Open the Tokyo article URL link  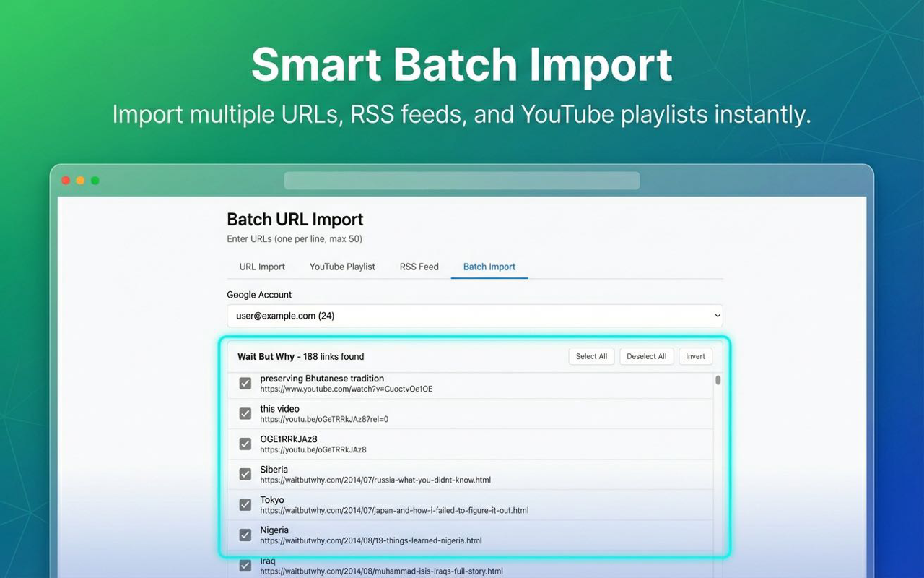pos(395,510)
